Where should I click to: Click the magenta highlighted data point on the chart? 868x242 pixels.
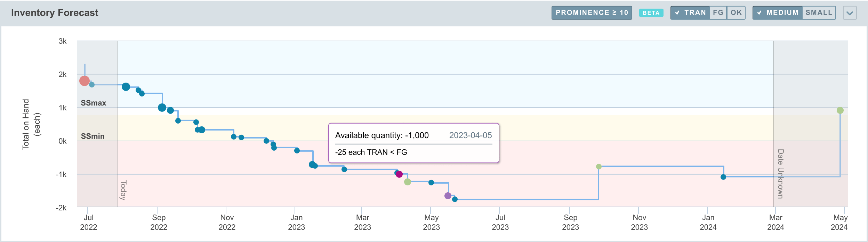coord(399,174)
